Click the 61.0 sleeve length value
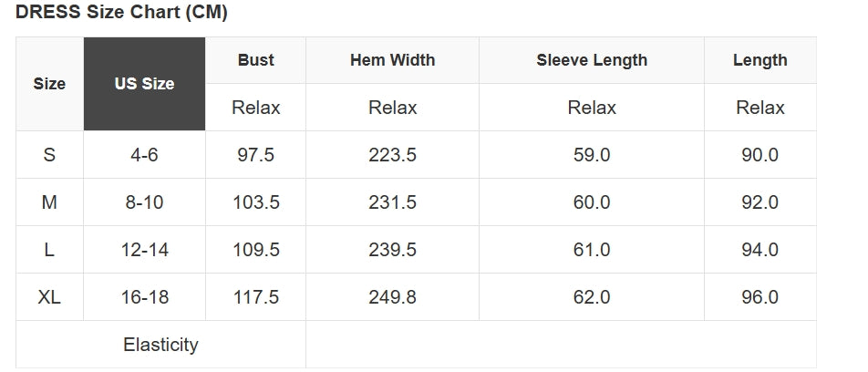Image resolution: width=868 pixels, height=372 pixels. tap(592, 250)
